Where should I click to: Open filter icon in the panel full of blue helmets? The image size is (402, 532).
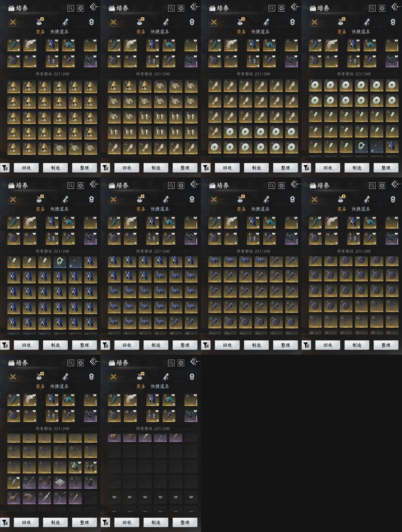tap(5, 345)
